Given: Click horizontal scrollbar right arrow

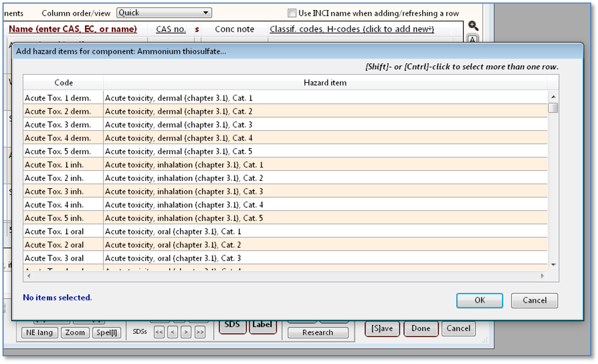Looking at the screenshot, I should tap(542, 276).
